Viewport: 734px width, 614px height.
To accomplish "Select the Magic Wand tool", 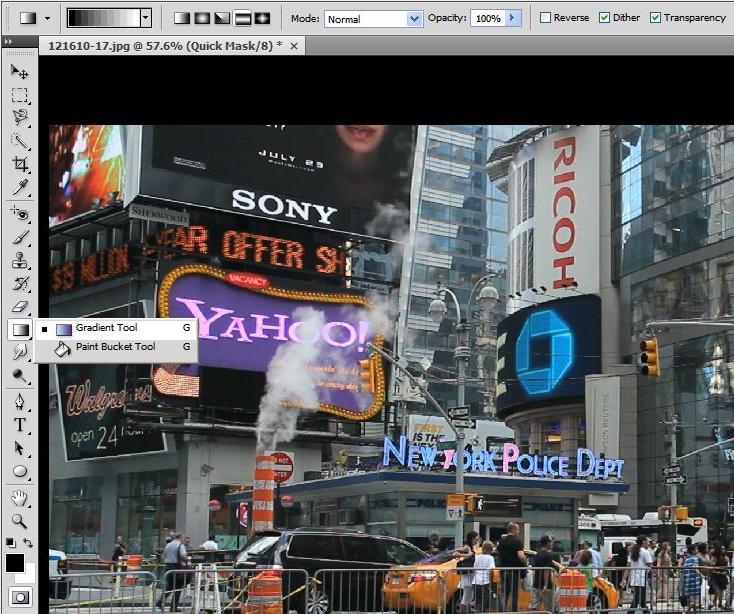I will coord(19,141).
